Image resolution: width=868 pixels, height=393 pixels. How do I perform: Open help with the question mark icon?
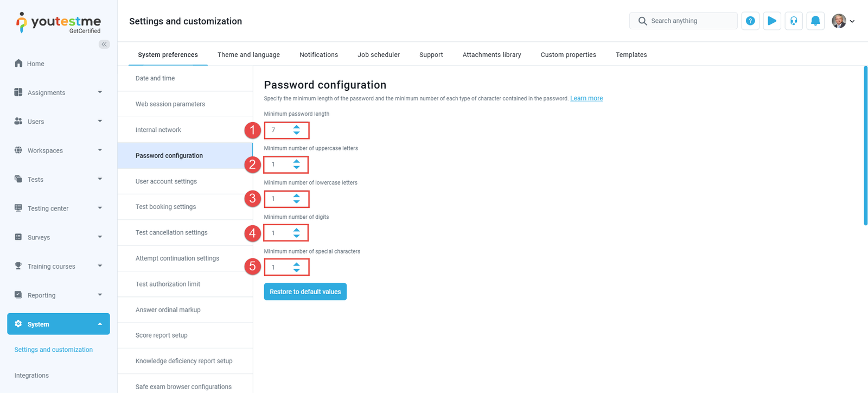click(750, 21)
